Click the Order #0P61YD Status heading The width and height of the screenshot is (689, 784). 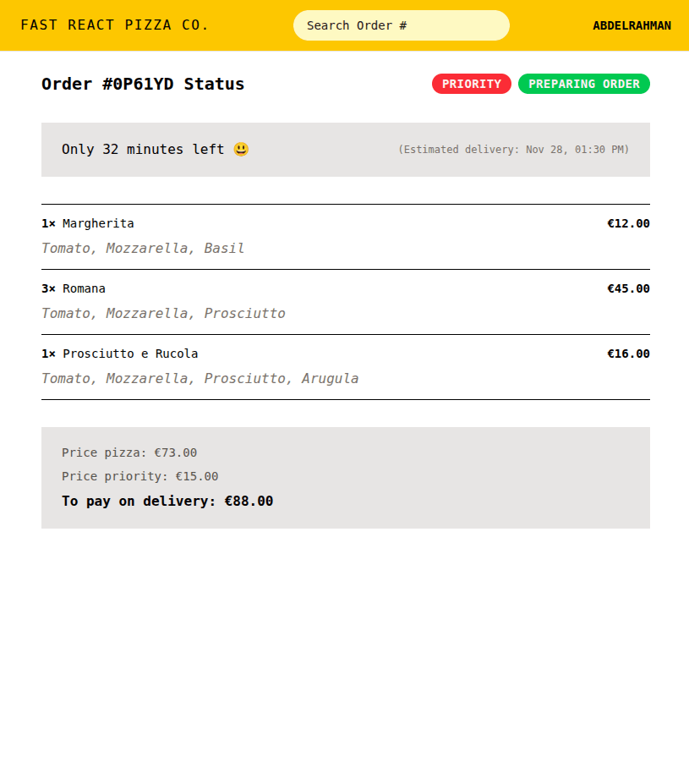(143, 84)
